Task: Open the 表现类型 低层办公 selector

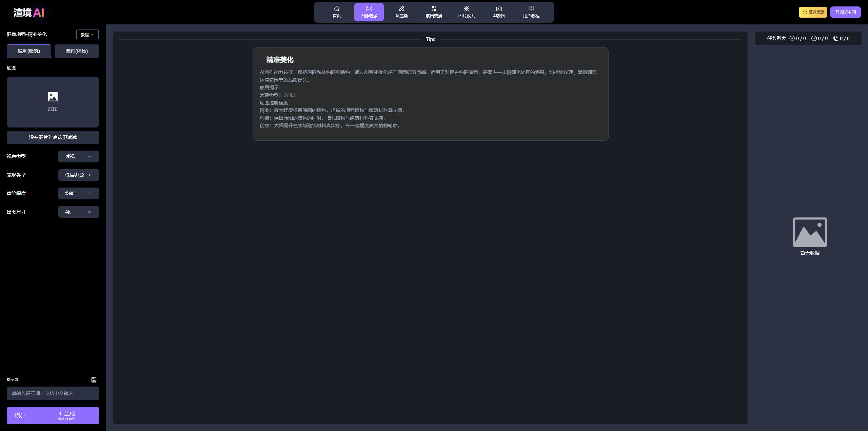Action: click(78, 175)
